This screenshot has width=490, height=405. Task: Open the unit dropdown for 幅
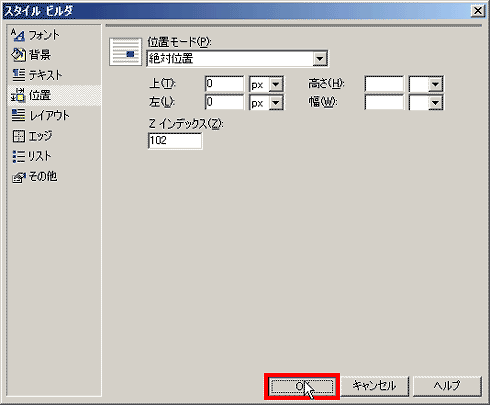pyautogui.click(x=435, y=103)
